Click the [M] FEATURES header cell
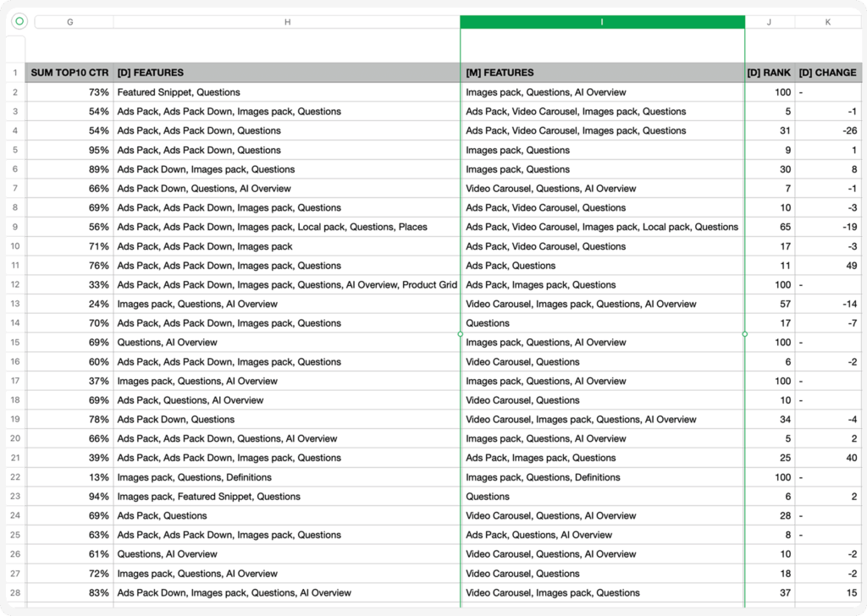Screen dimensions: 867x616 coord(602,73)
